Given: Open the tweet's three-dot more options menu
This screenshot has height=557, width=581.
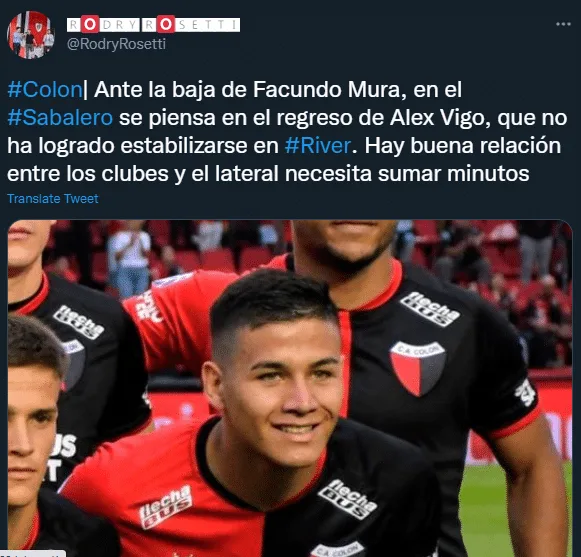Looking at the screenshot, I should (x=563, y=24).
